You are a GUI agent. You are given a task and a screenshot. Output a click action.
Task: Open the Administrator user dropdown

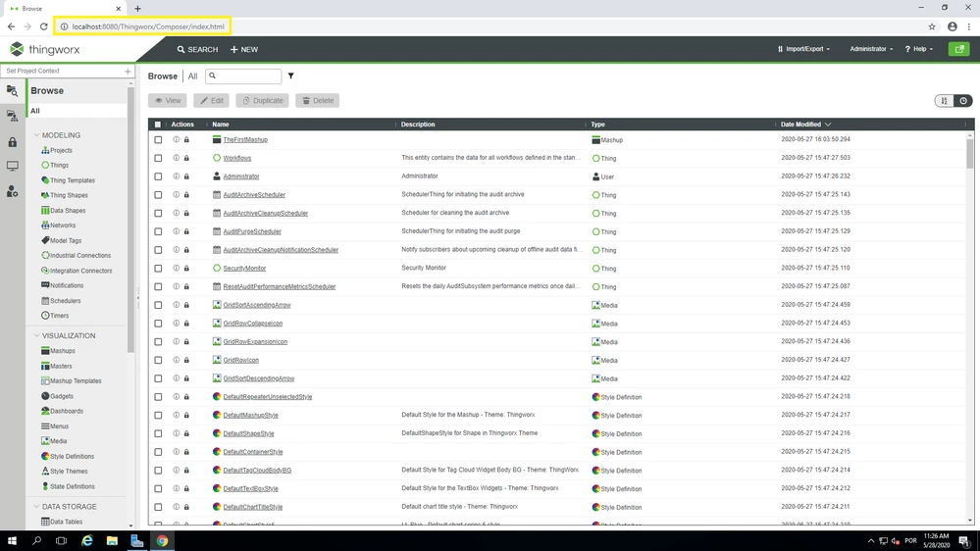871,49
